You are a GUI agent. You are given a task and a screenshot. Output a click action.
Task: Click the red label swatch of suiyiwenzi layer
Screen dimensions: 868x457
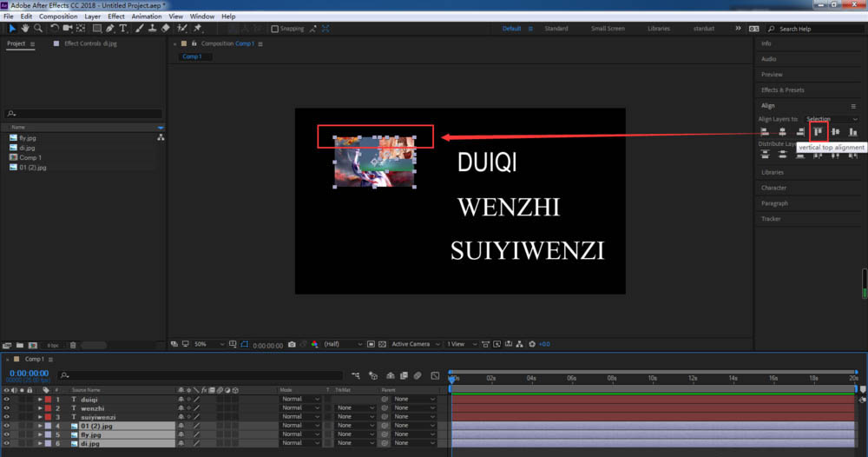coord(48,417)
